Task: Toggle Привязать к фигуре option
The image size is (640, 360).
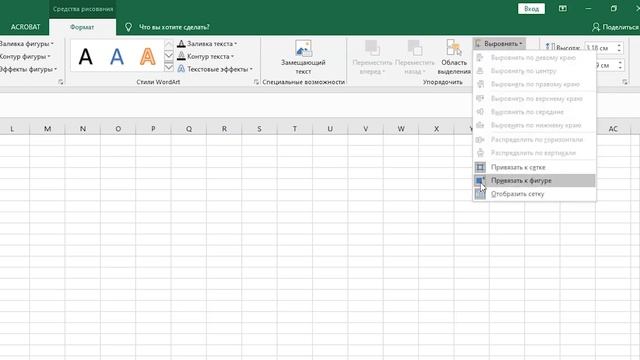Action: click(x=534, y=180)
